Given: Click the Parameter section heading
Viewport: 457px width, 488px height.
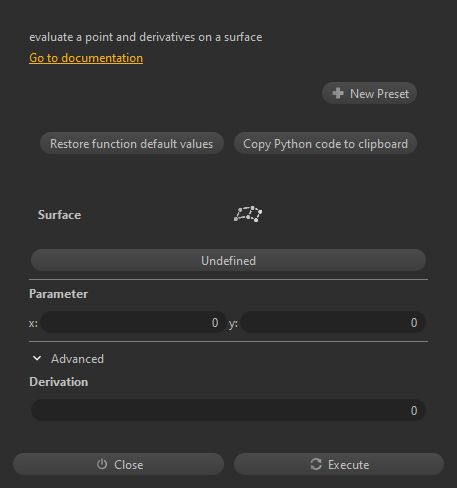Looking at the screenshot, I should [x=59, y=294].
